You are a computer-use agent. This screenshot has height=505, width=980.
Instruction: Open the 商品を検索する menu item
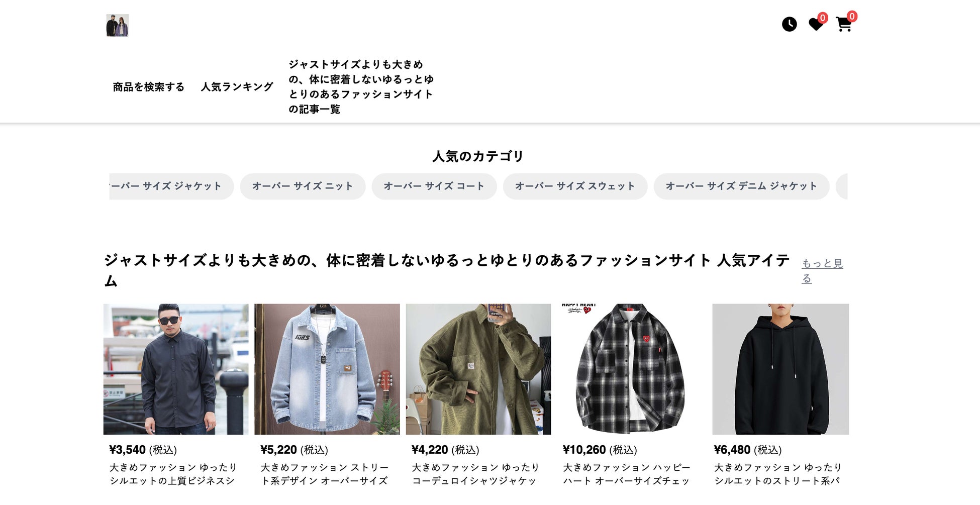[x=148, y=87]
